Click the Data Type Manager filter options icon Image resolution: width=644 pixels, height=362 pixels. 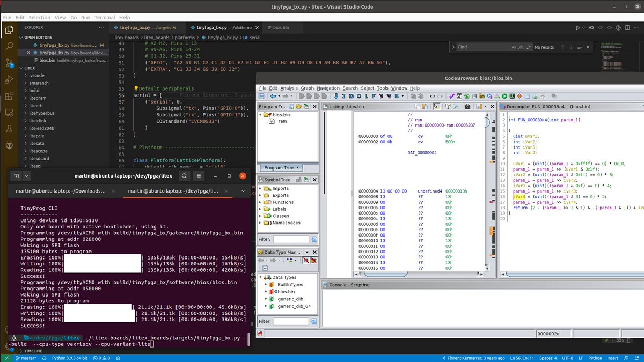pos(314,321)
